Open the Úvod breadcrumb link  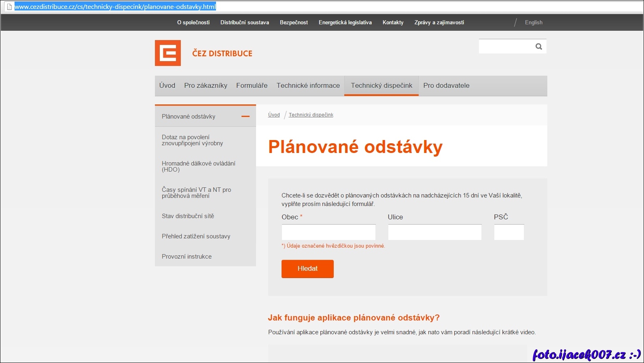tap(274, 115)
